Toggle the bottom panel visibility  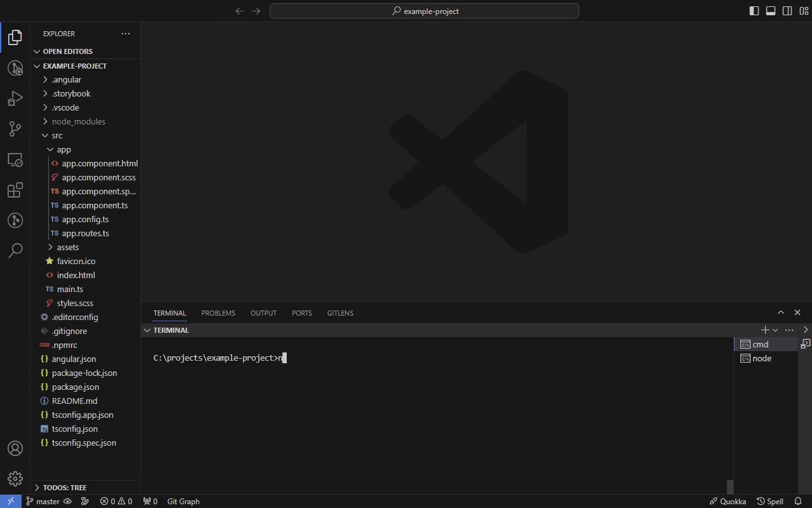coord(771,11)
